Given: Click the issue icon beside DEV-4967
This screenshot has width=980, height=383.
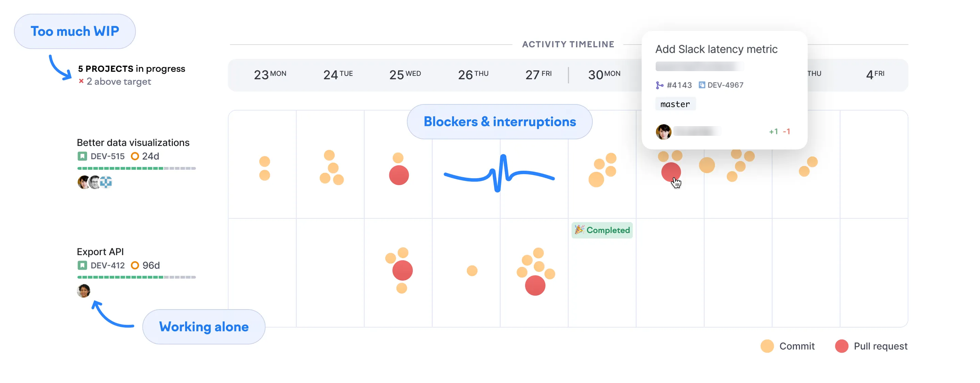Looking at the screenshot, I should [702, 85].
